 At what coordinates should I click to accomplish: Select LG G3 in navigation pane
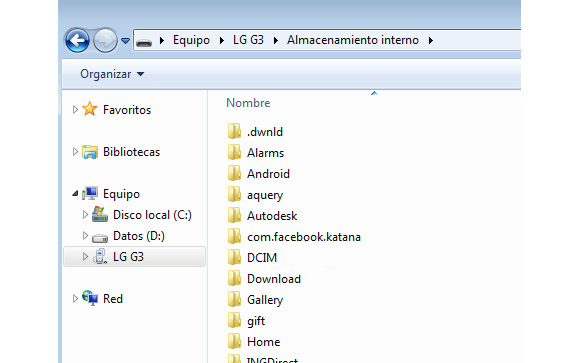tap(128, 257)
